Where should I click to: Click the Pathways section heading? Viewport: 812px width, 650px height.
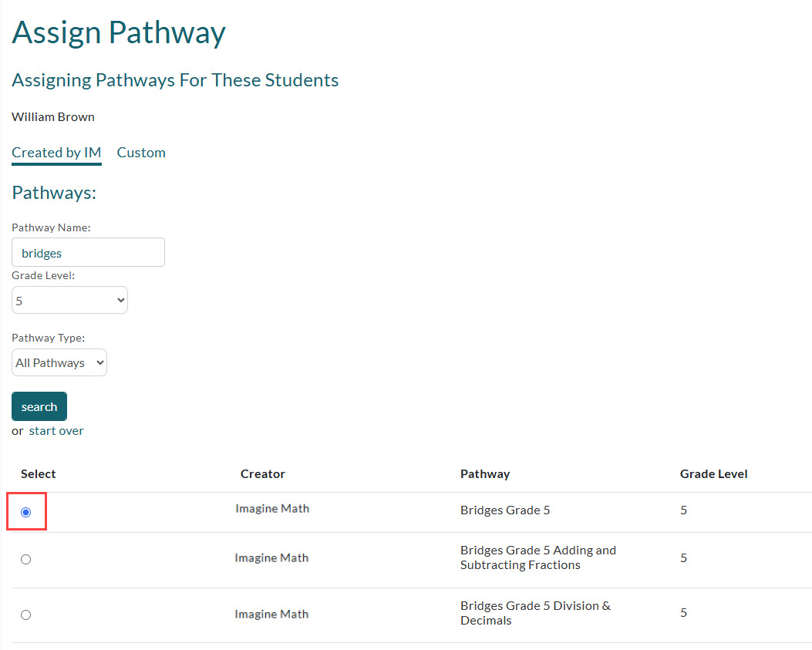coord(54,192)
